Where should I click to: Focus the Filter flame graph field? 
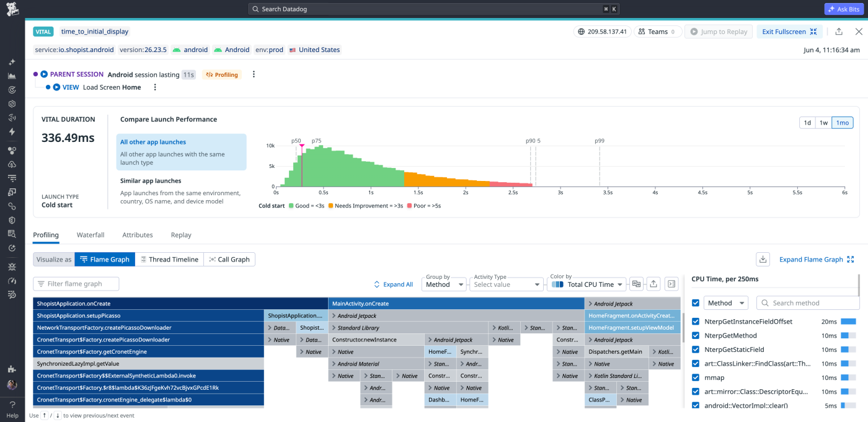tap(76, 284)
